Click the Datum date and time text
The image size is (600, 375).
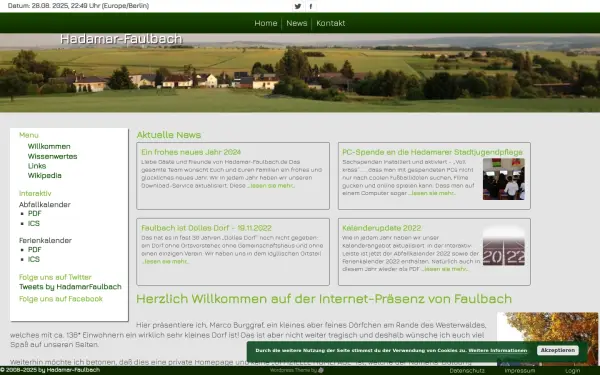point(78,6)
